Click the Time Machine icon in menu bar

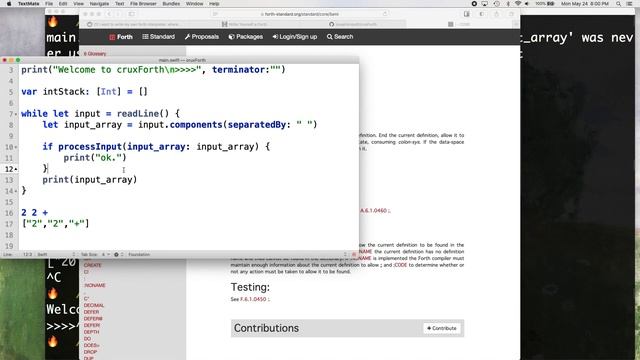pyautogui.click(x=496, y=4)
